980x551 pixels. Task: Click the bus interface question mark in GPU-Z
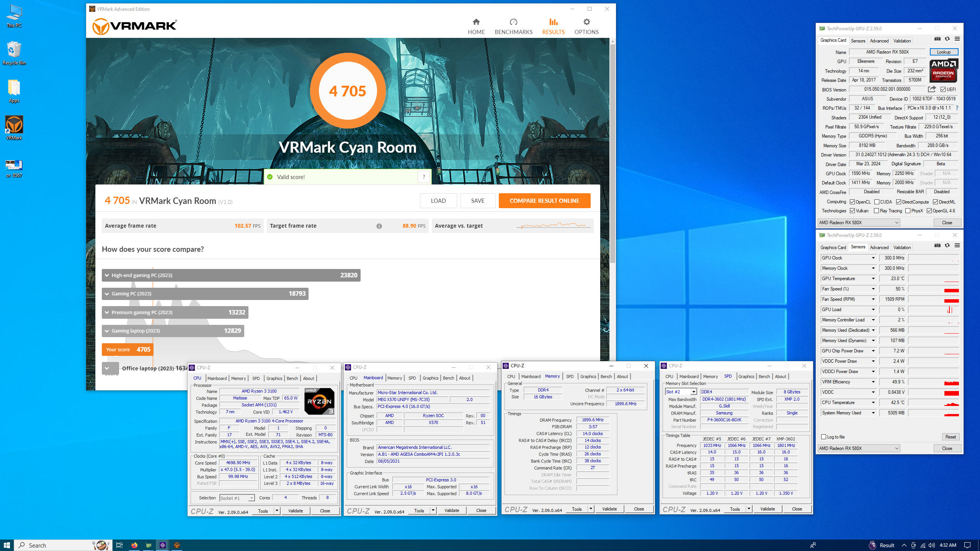(957, 108)
